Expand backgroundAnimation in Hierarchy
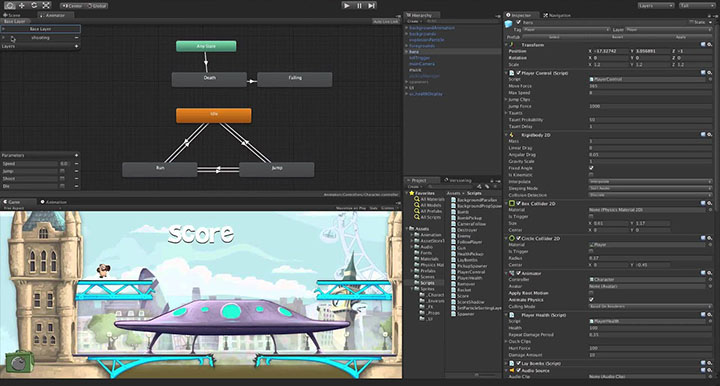Screen dimensions: 720x386 pyautogui.click(x=406, y=28)
